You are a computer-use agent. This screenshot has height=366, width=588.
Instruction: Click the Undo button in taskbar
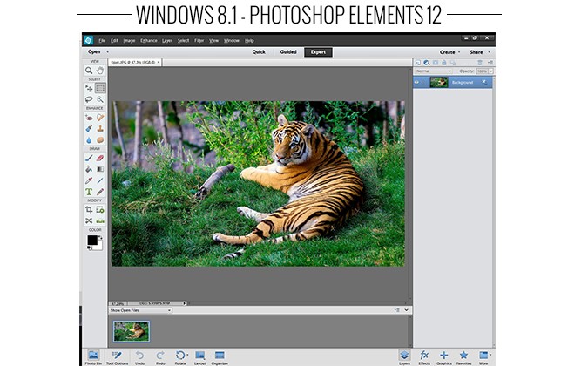139,356
